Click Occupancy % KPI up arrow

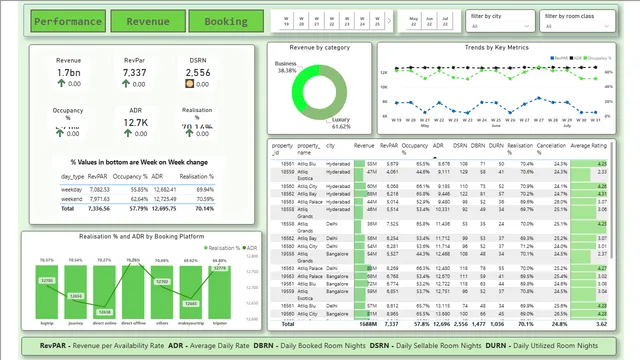click(x=60, y=133)
